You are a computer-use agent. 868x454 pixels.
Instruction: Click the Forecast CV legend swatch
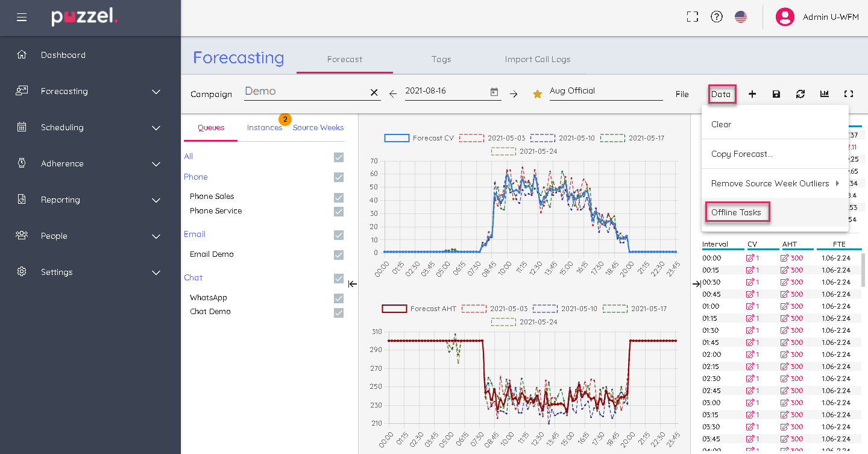397,138
